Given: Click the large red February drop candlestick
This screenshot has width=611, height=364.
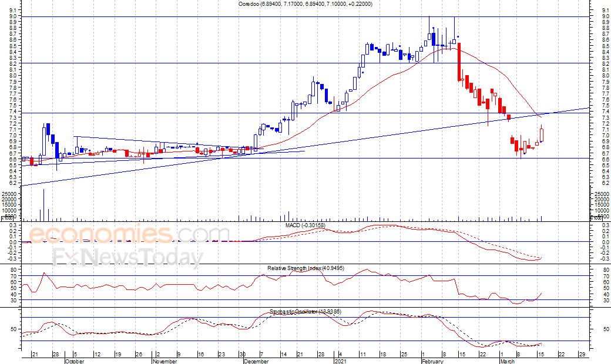Looking at the screenshot, I should pyautogui.click(x=459, y=62).
